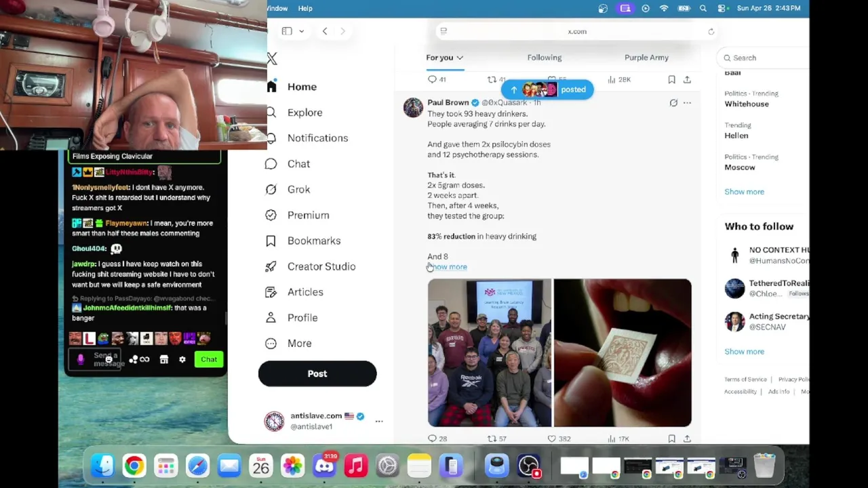Open Moscow trending topic
Image resolution: width=868 pixels, height=488 pixels.
coord(740,167)
